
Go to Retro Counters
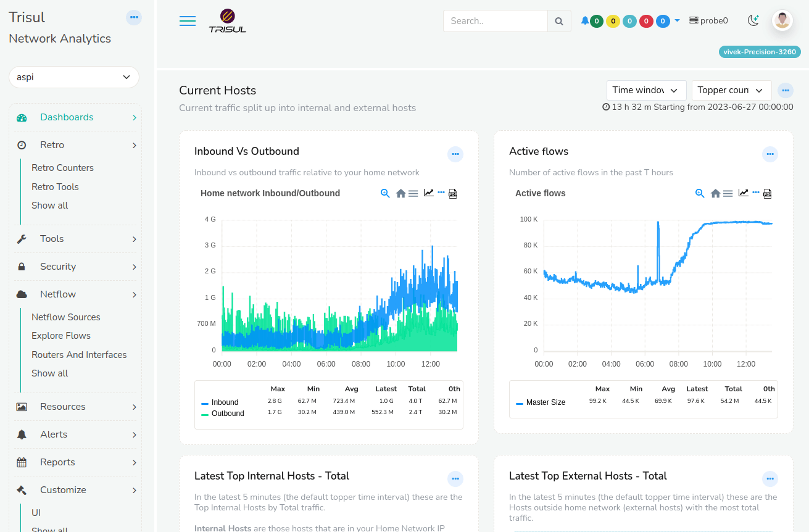(x=62, y=168)
